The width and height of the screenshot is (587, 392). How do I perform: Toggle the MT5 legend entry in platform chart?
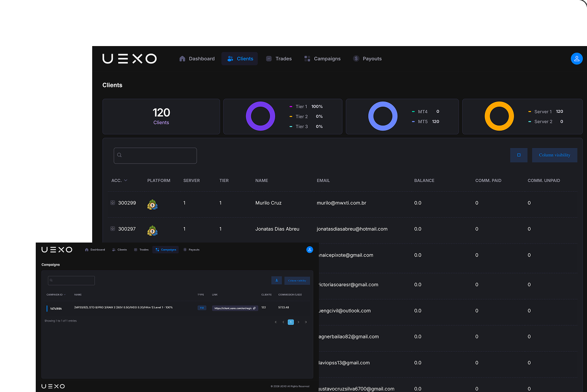(422, 122)
